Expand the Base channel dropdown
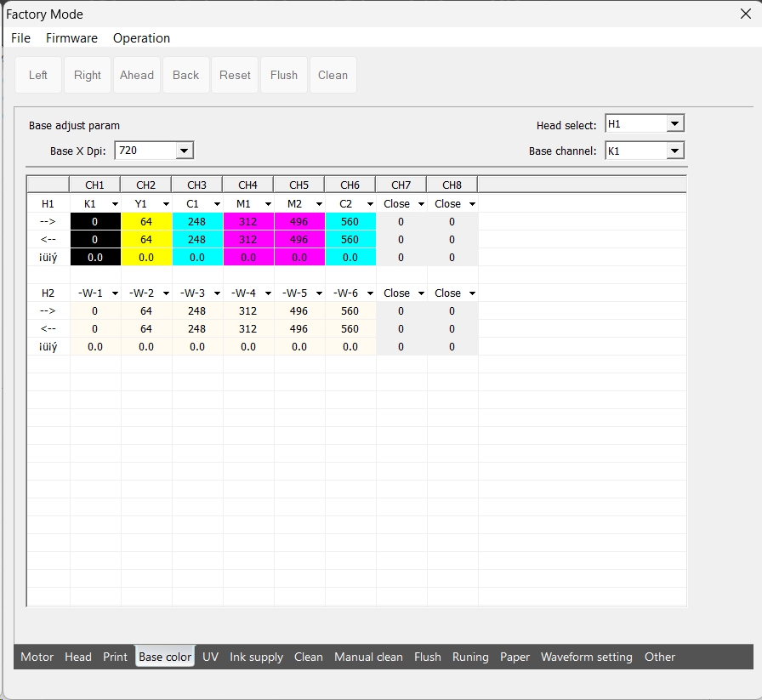This screenshot has height=700, width=762. [x=674, y=151]
